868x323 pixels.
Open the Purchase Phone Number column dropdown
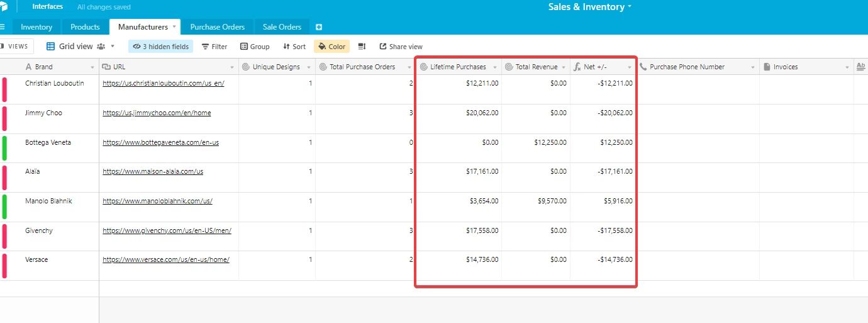point(753,67)
